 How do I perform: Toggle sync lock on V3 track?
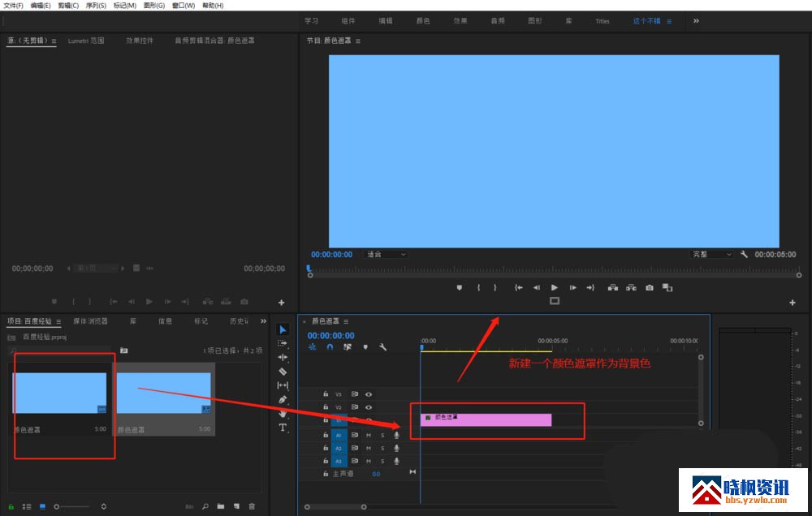click(355, 393)
